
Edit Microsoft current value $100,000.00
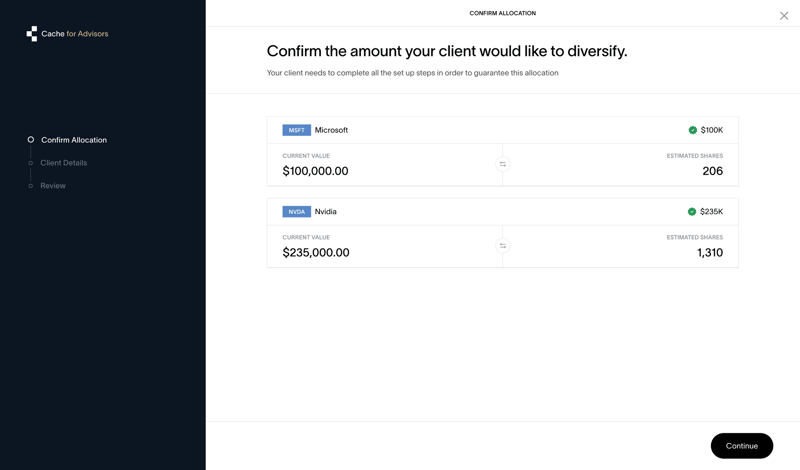click(316, 171)
